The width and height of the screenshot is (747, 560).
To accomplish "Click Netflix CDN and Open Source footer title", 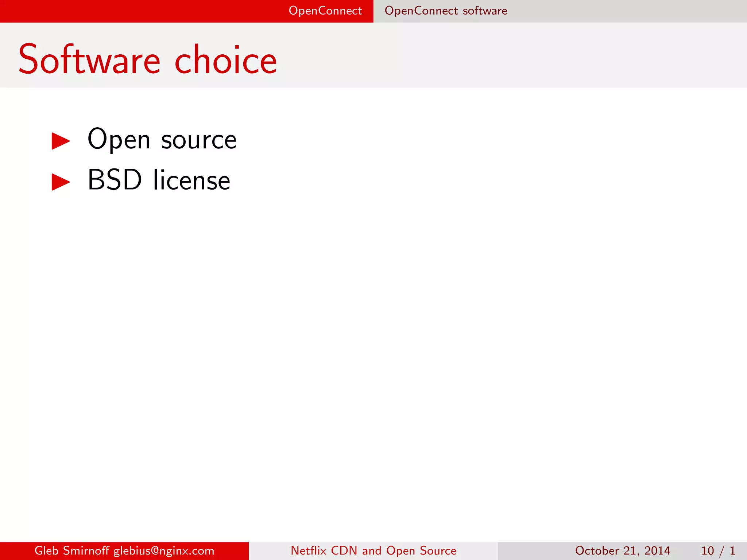I will click(x=373, y=551).
